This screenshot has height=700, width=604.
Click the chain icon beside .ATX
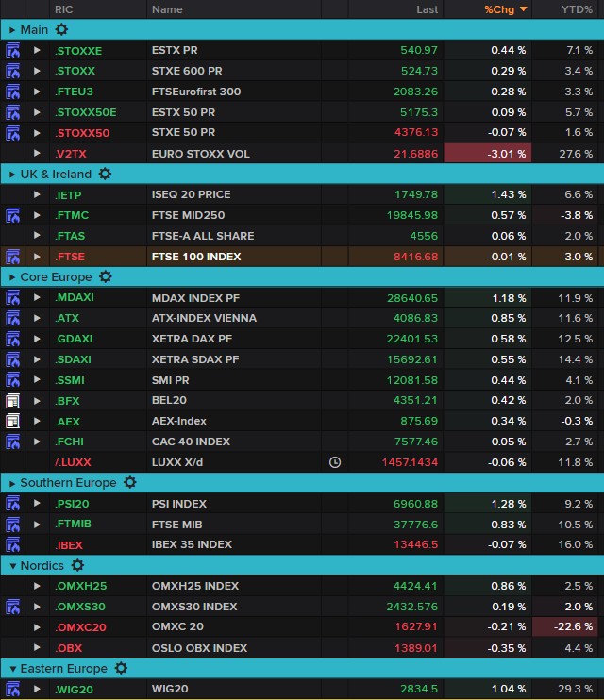coord(13,318)
